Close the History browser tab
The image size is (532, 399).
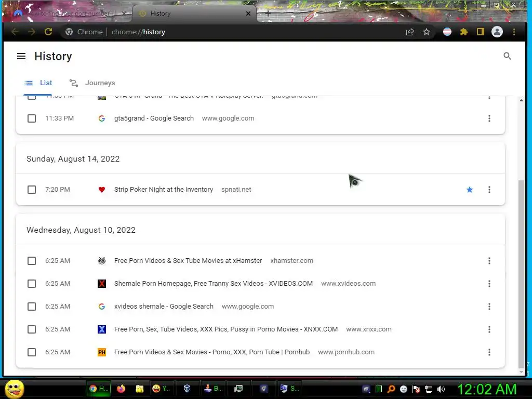click(248, 14)
